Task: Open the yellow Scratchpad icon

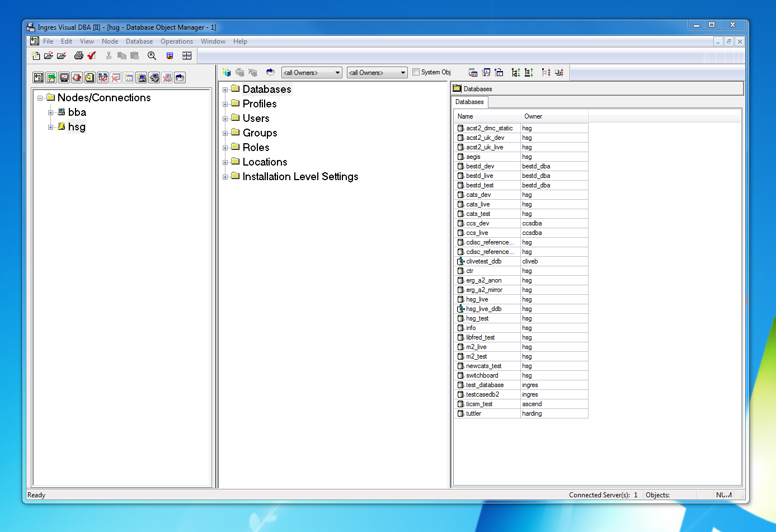Action: tap(90, 78)
